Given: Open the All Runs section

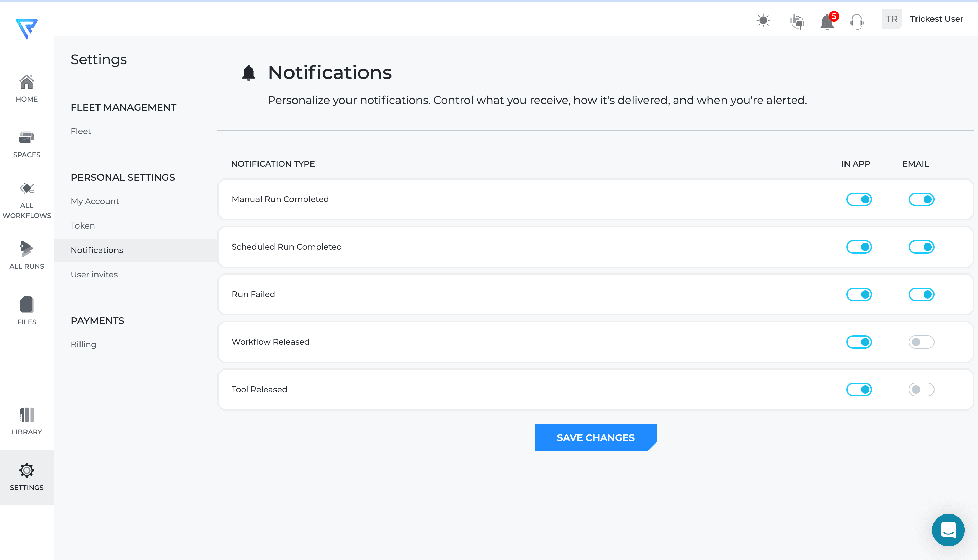Looking at the screenshot, I should click(x=26, y=255).
